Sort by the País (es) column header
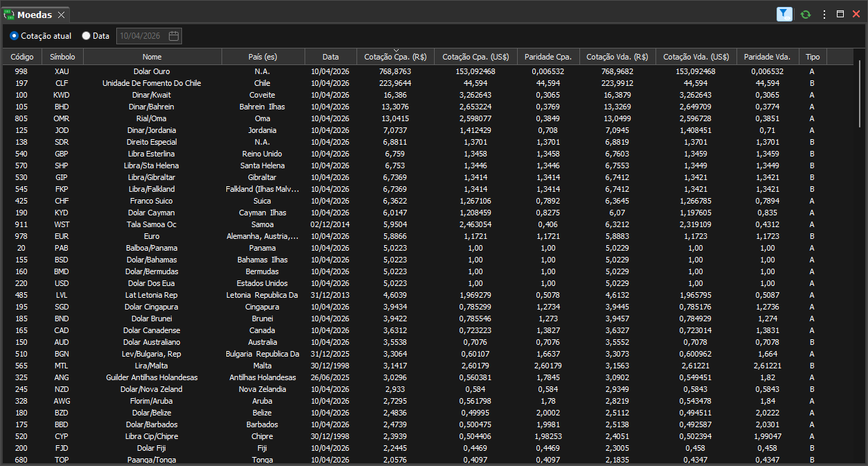This screenshot has height=466, width=868. (x=263, y=57)
